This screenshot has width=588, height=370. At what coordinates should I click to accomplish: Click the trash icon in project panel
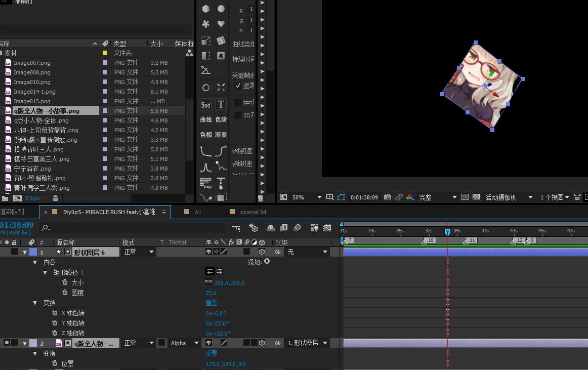point(56,198)
